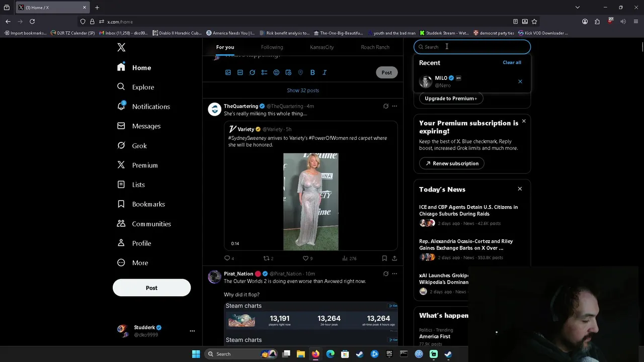Close the Today's News panel
This screenshot has height=362, width=644.
coord(520,189)
